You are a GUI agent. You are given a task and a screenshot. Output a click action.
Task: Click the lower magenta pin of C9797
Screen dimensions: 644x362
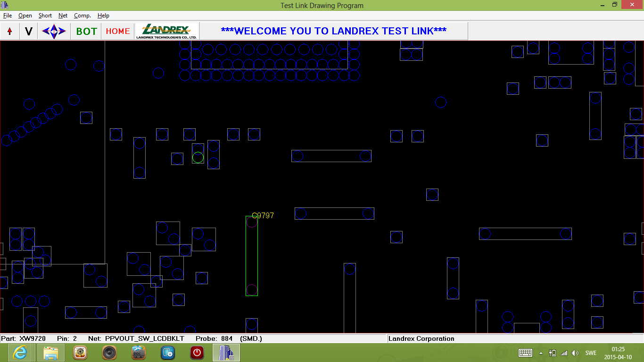(x=252, y=290)
